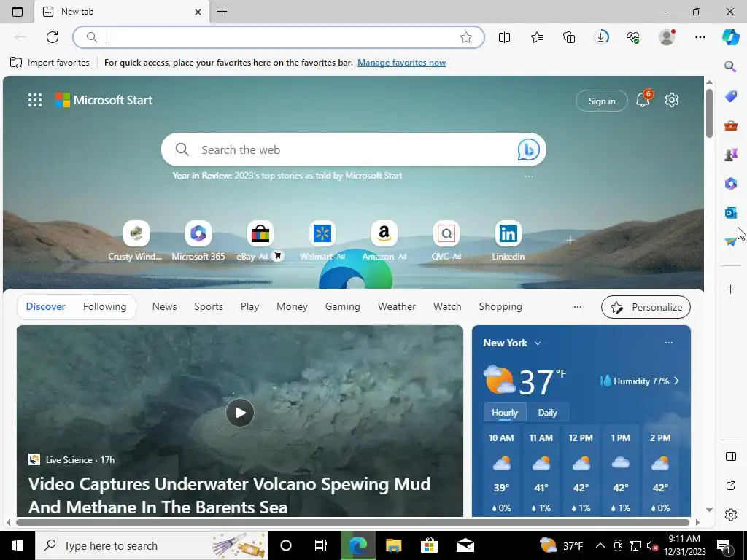This screenshot has width=747, height=560.
Task: Open the Amazon quick link tile
Action: pos(384,241)
